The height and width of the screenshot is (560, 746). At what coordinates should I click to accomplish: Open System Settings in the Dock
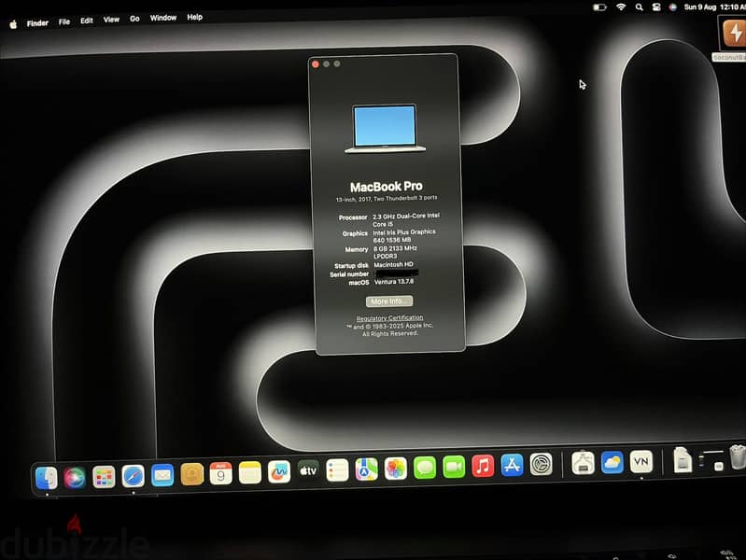(x=542, y=465)
